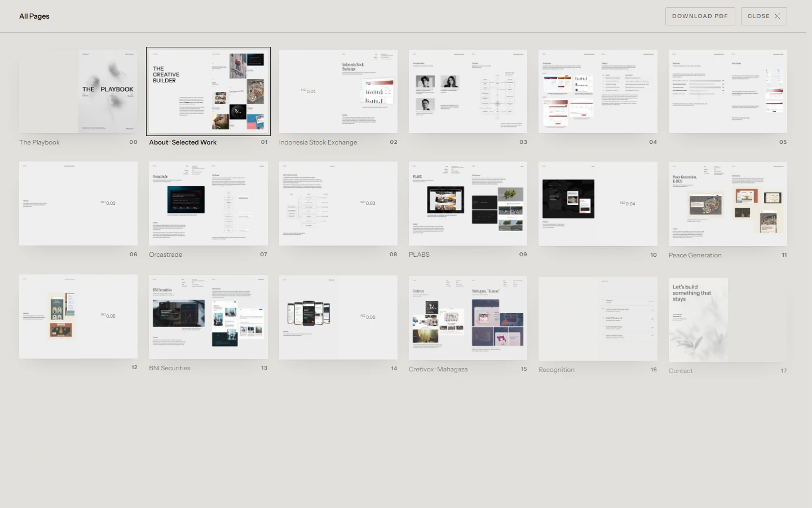Click the 'Orcastrade' page caption
Viewport: 812px width, 508px height.
tap(166, 255)
